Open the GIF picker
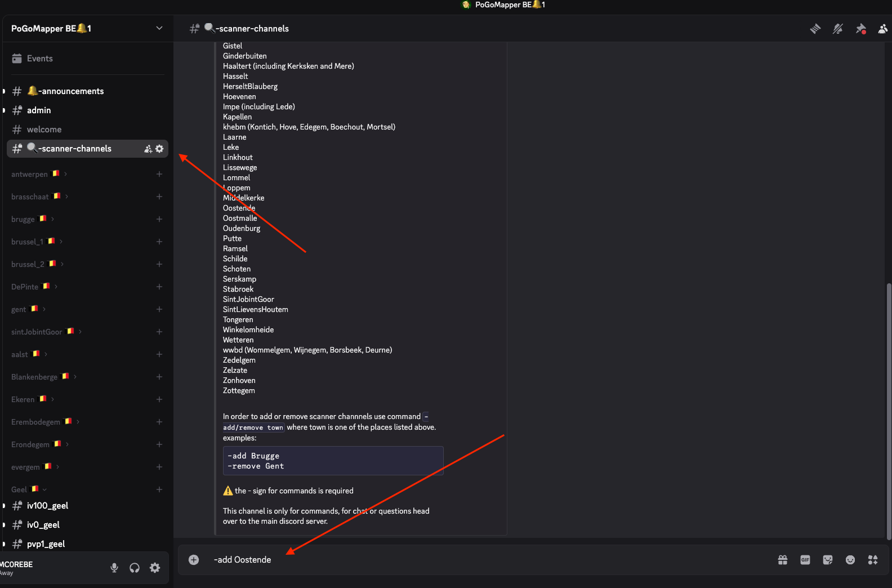Image resolution: width=892 pixels, height=588 pixels. (x=805, y=560)
